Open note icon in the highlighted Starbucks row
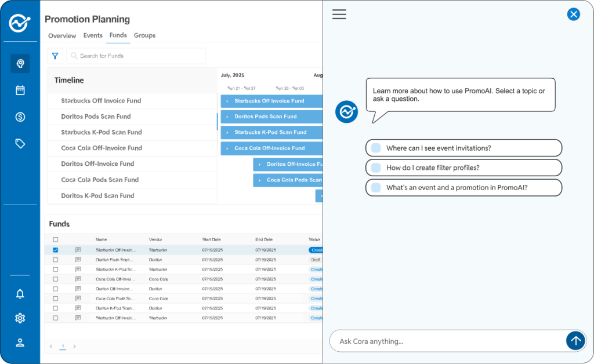This screenshot has width=594, height=364. tap(78, 250)
